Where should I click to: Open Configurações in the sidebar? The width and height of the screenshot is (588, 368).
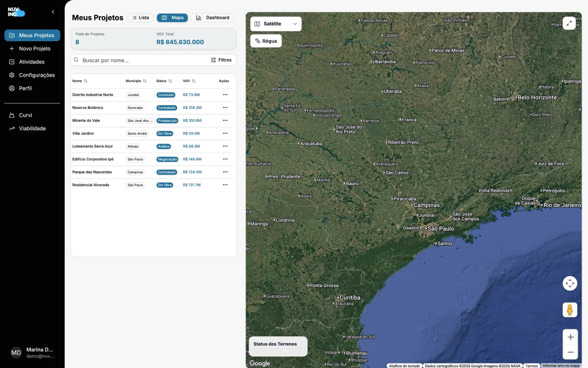coord(32,75)
